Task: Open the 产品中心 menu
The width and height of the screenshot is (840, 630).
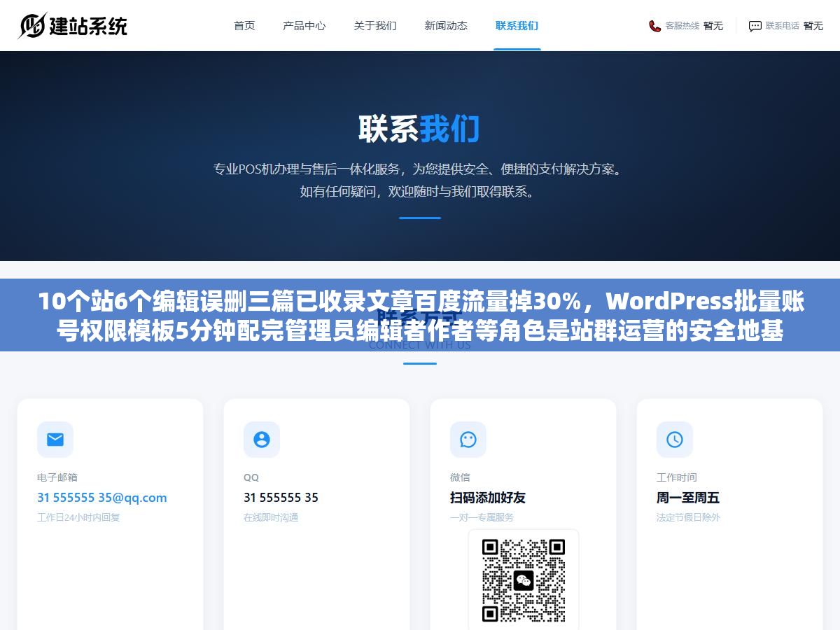Action: tap(304, 25)
